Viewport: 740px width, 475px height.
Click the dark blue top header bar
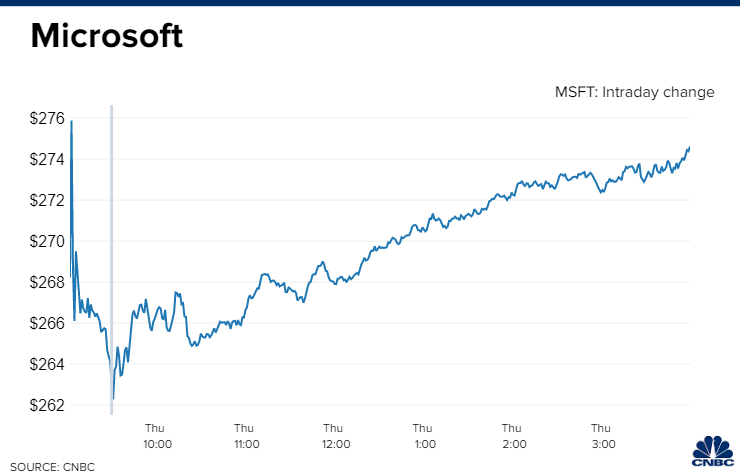pyautogui.click(x=370, y=3)
